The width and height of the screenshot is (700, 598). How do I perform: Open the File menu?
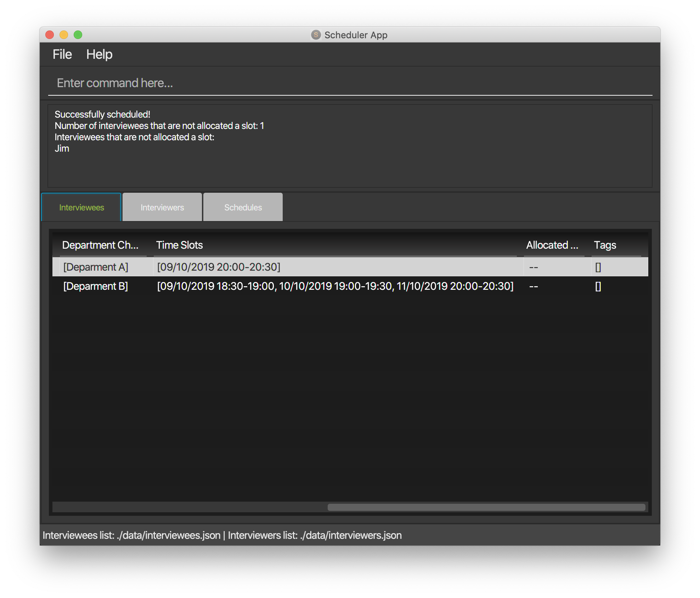tap(62, 54)
